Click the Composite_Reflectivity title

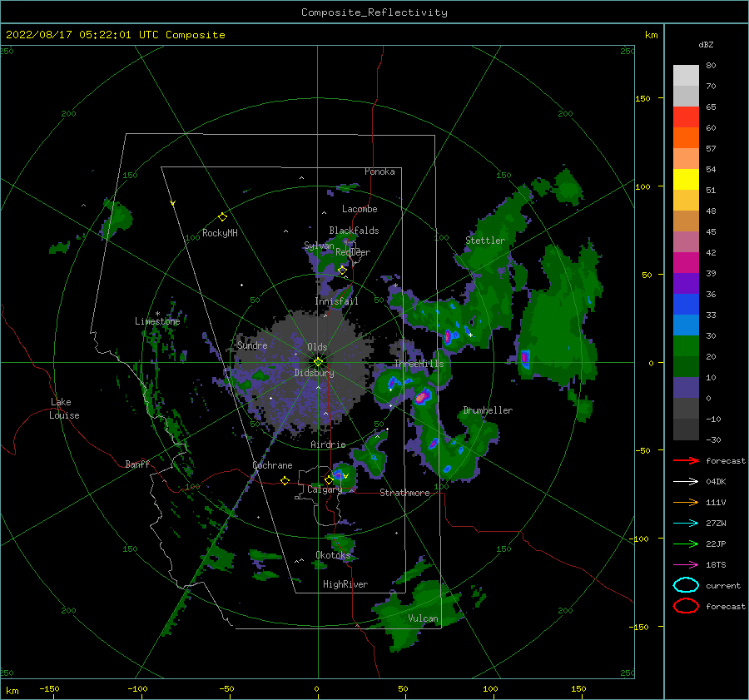374,12
